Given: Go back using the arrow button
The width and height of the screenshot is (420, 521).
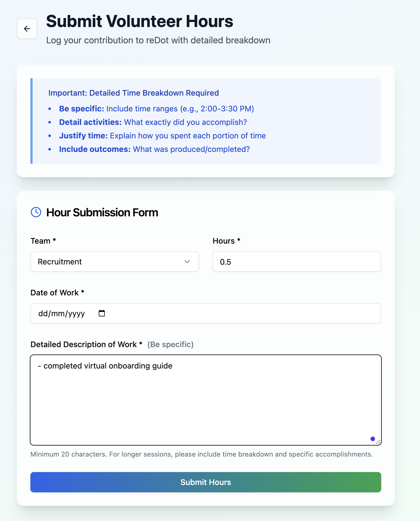Looking at the screenshot, I should click(x=27, y=29).
